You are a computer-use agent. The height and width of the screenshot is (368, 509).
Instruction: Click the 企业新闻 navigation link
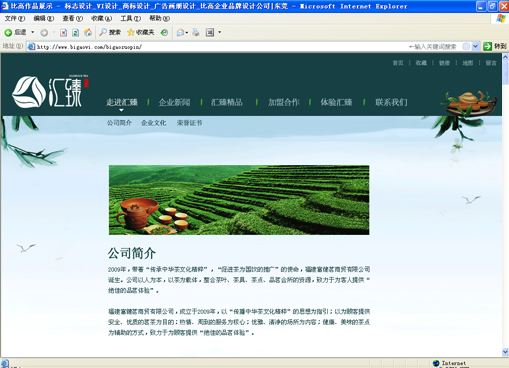coord(174,102)
